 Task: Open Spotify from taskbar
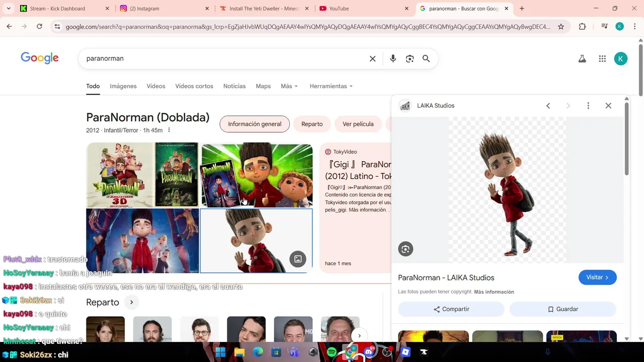332,352
